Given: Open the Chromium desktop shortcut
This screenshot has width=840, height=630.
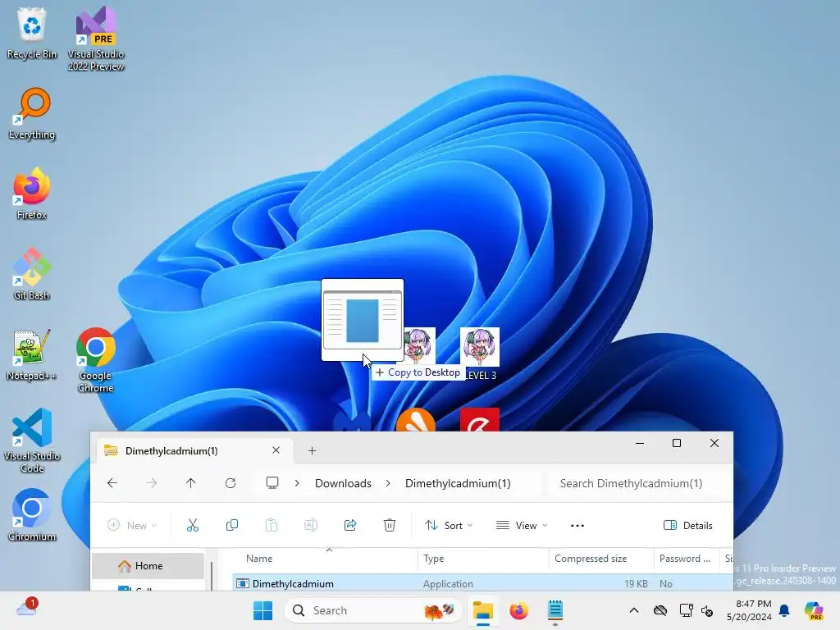Looking at the screenshot, I should [32, 515].
